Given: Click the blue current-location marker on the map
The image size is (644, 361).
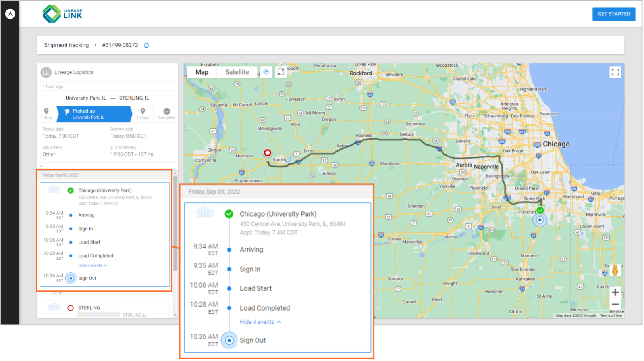Looking at the screenshot, I should (540, 219).
